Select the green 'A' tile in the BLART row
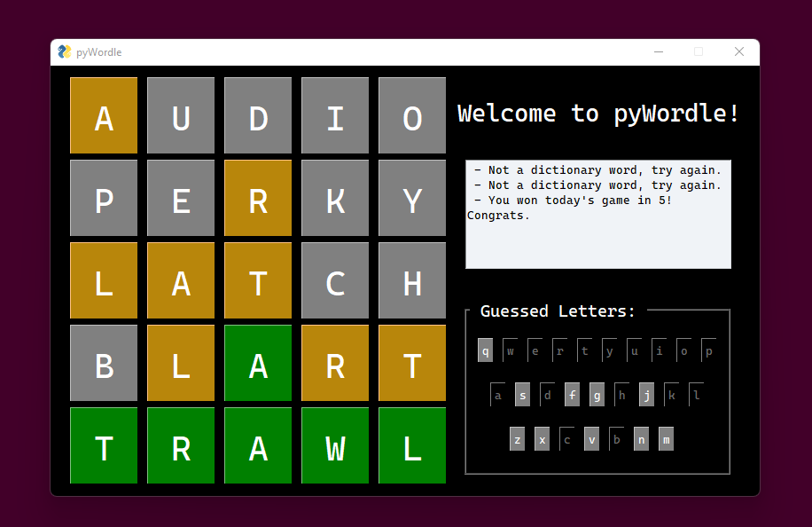The width and height of the screenshot is (812, 527). [257, 363]
